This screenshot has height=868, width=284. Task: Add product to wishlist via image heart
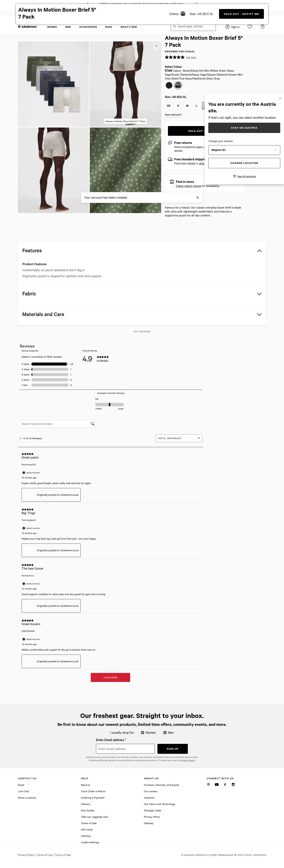[x=156, y=46]
